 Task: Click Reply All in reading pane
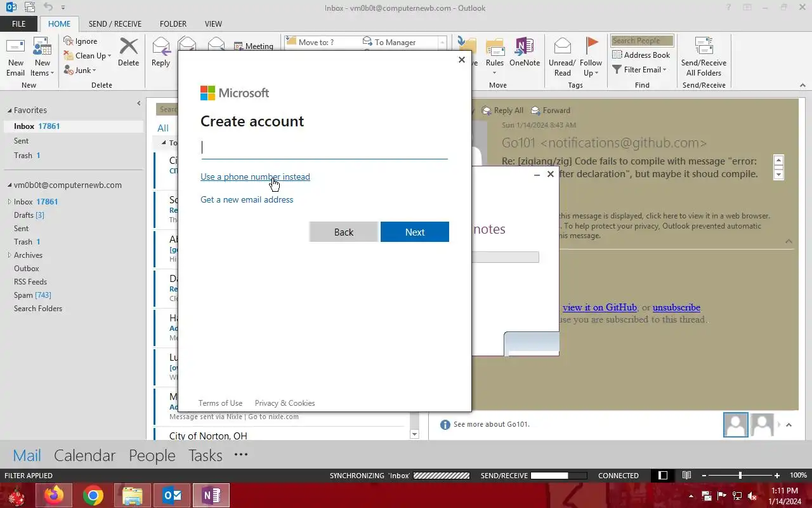tap(502, 110)
